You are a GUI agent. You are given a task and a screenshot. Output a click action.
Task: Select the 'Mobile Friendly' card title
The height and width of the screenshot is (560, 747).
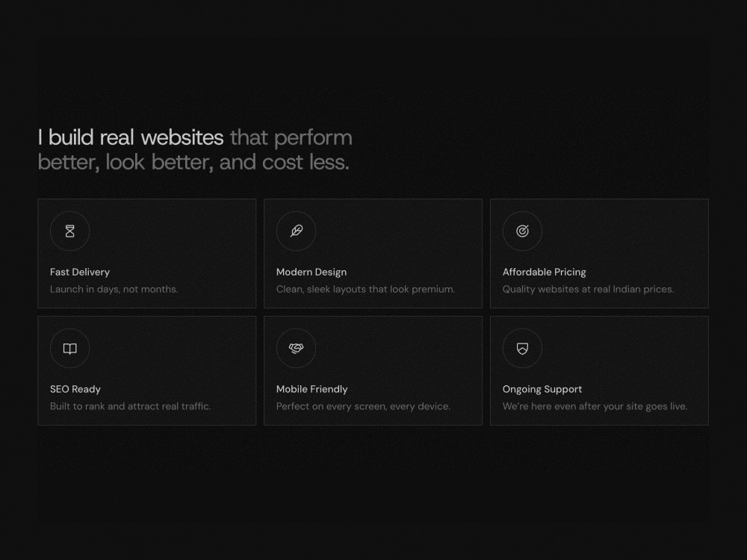point(312,389)
